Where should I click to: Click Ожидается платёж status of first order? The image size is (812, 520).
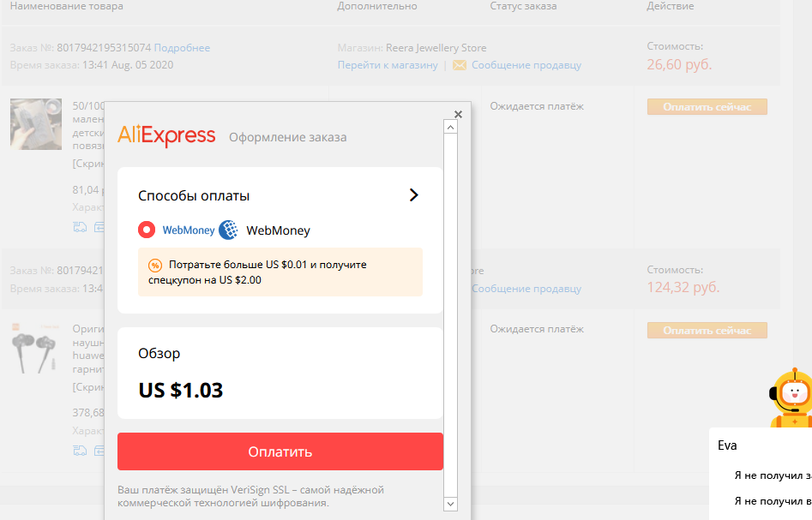point(537,106)
